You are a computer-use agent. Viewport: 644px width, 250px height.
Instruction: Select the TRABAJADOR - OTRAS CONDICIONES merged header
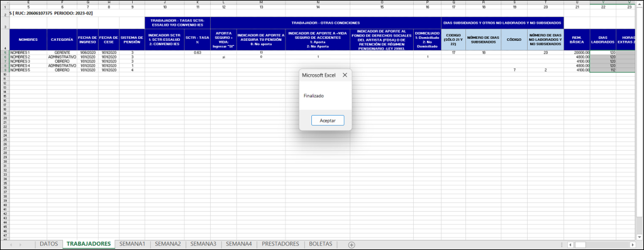pos(326,23)
